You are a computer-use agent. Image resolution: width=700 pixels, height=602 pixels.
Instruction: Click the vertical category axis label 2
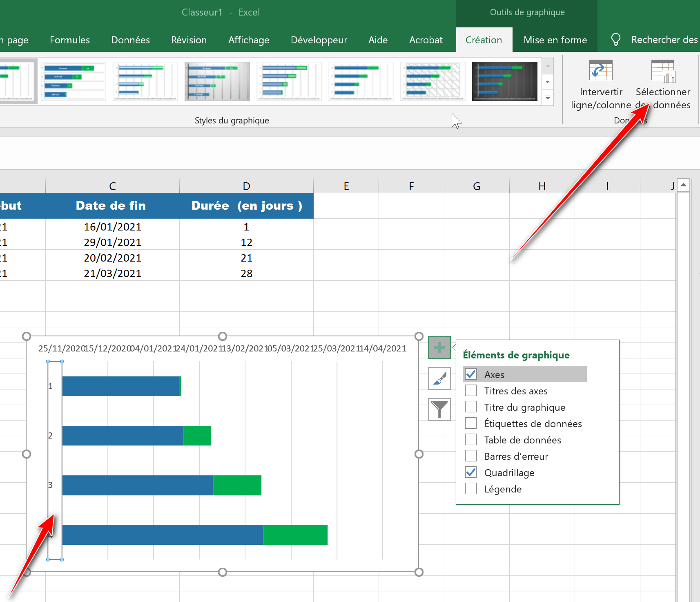click(x=50, y=435)
